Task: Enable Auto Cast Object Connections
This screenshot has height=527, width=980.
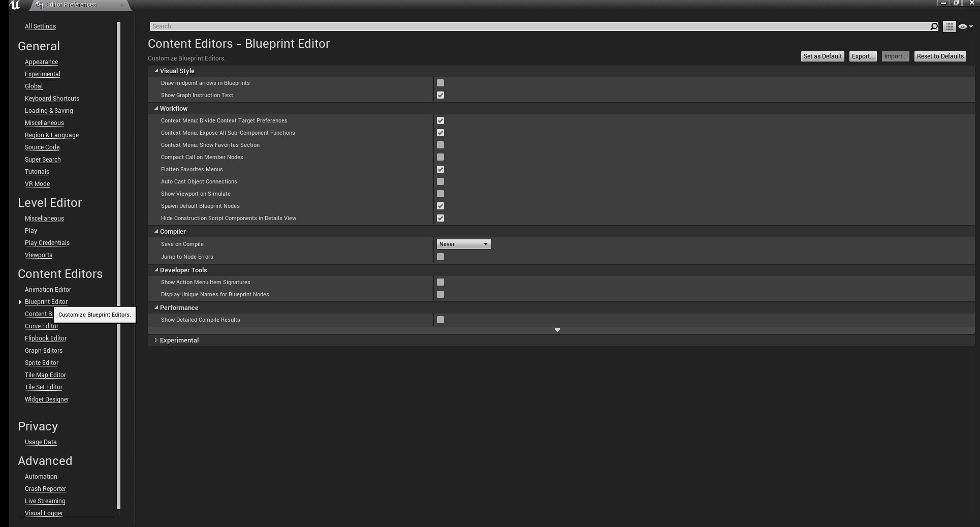Action: tap(440, 181)
